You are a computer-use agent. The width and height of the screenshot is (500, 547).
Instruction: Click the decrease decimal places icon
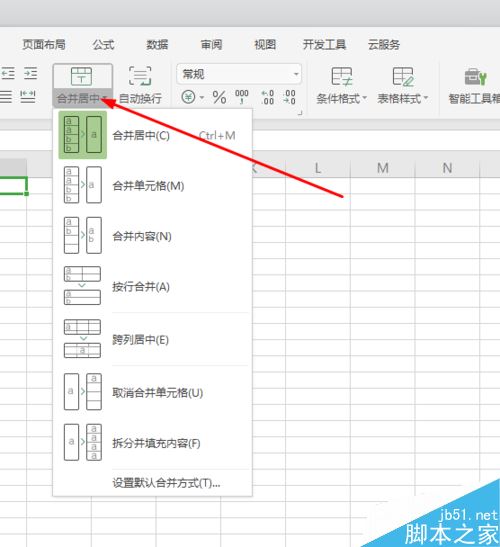pos(290,97)
